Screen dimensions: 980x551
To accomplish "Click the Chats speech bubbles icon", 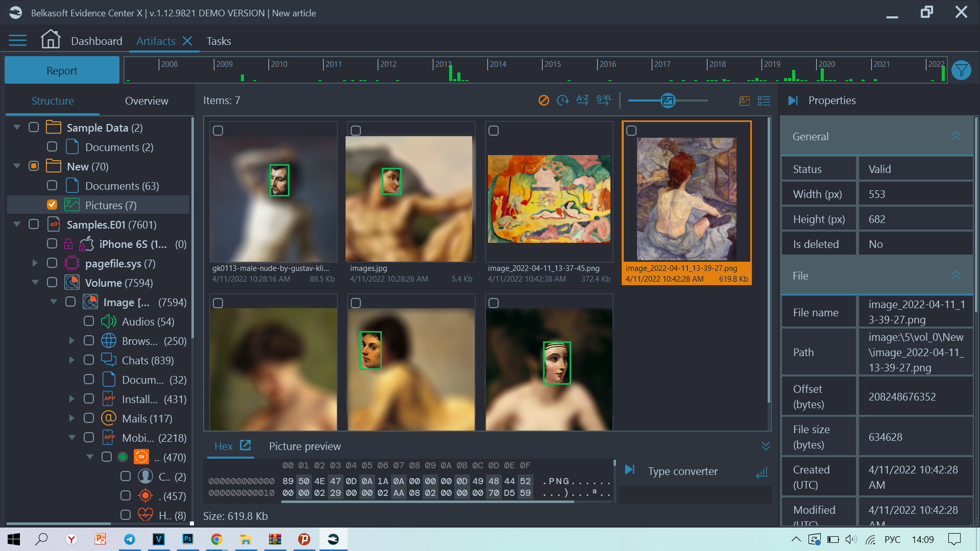I will pos(109,360).
